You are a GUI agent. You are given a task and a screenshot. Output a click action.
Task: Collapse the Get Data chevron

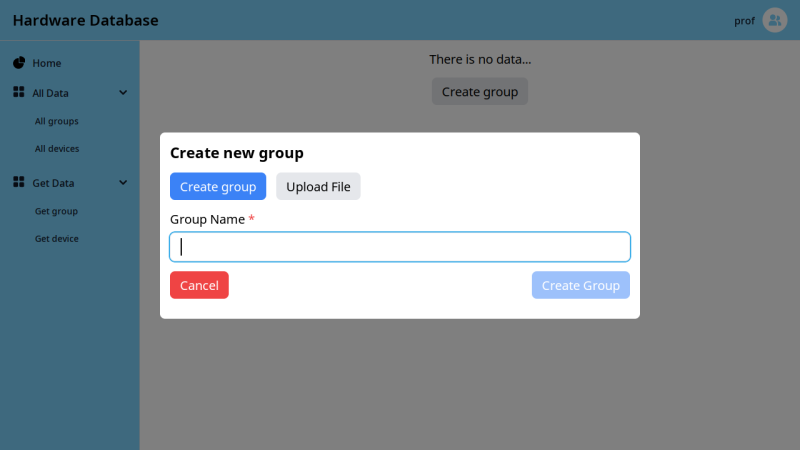pos(123,183)
